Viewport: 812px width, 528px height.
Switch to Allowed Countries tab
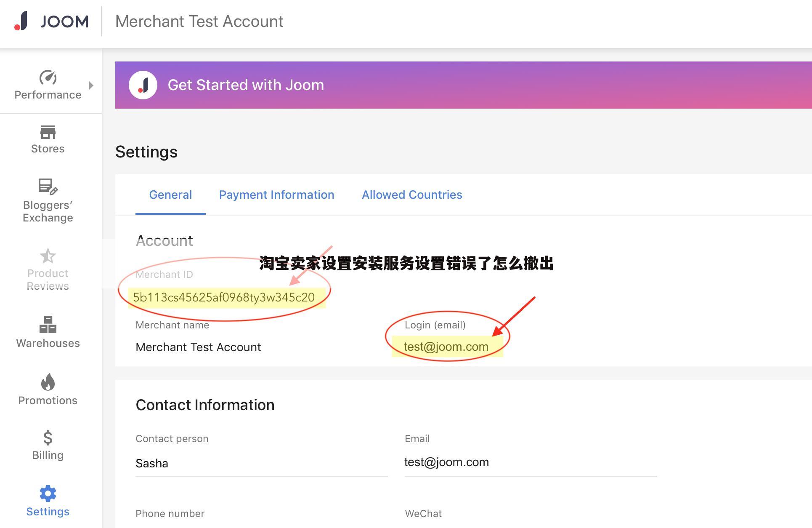coord(412,195)
